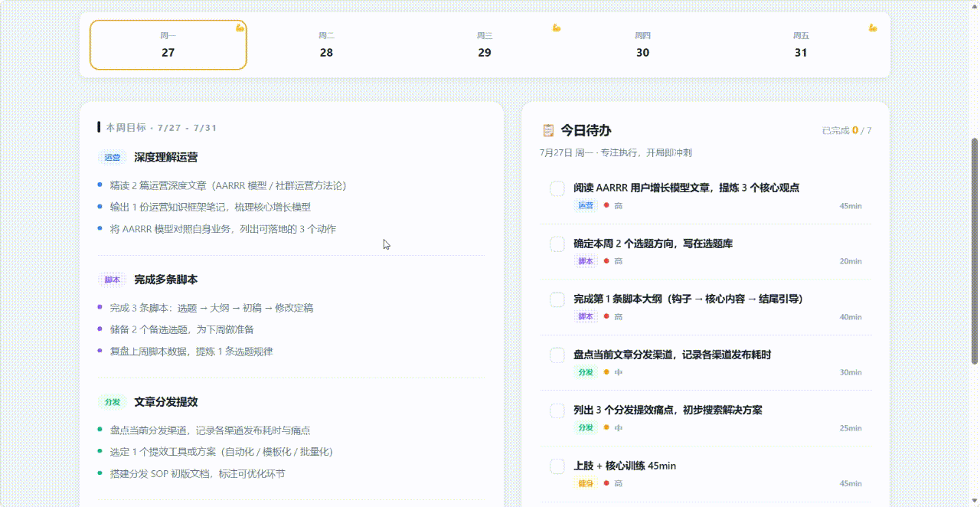This screenshot has height=507, width=980.
Task: Click the muscle emoji on Monday card
Action: [240, 28]
